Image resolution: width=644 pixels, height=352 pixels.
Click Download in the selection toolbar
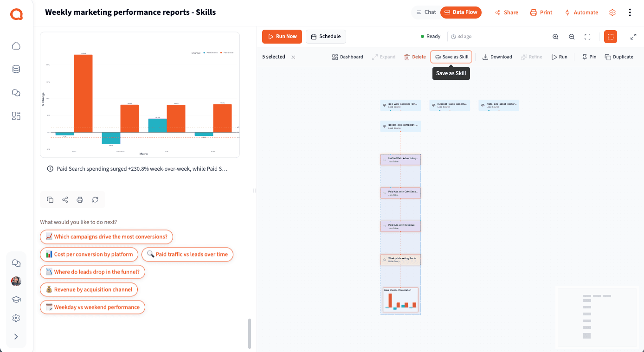point(497,57)
